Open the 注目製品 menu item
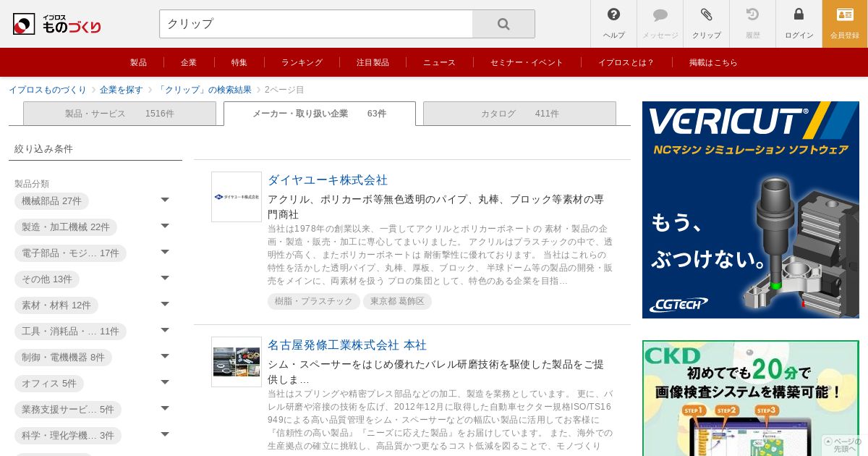 [373, 62]
